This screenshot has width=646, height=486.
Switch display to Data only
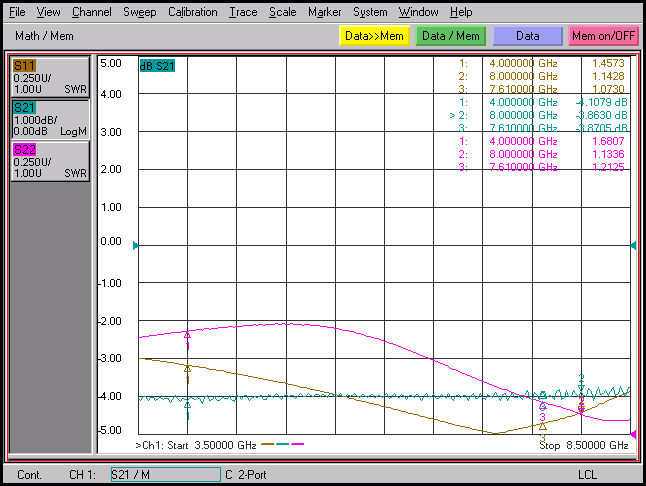click(x=528, y=36)
